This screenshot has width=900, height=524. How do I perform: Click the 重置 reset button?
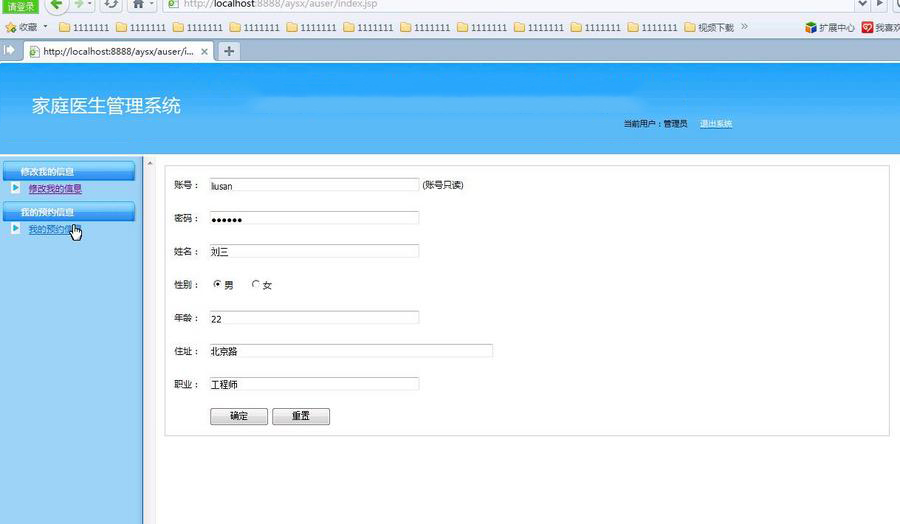click(x=300, y=416)
